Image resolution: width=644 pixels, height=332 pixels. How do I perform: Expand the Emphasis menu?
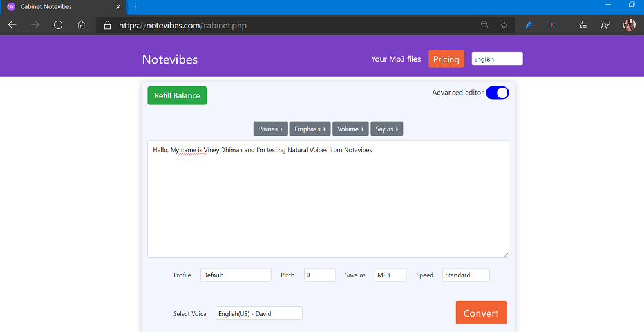point(310,129)
